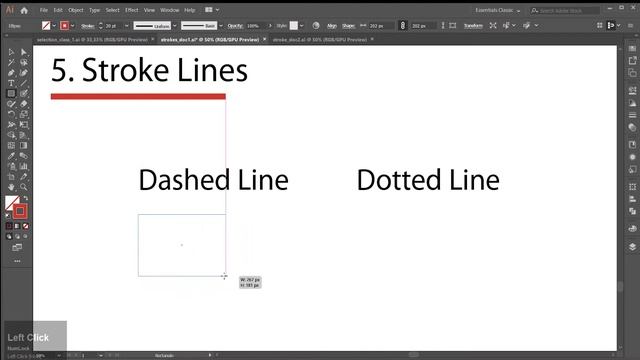Image resolution: width=640 pixels, height=360 pixels.
Task: Click the control bar Style swatch
Action: 294,26
